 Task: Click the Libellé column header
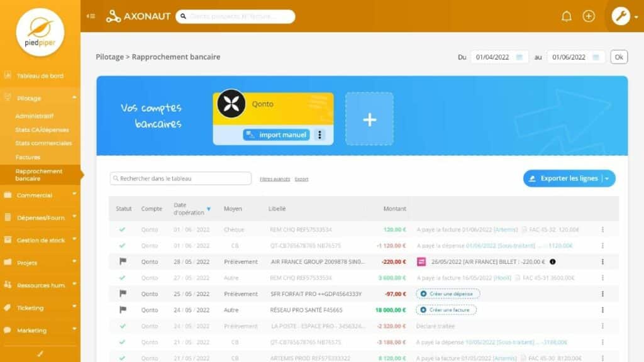[x=277, y=209]
